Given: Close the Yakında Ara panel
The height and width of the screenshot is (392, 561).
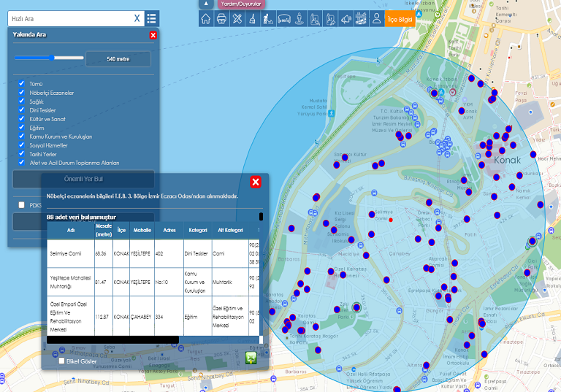Looking at the screenshot, I should 153,35.
